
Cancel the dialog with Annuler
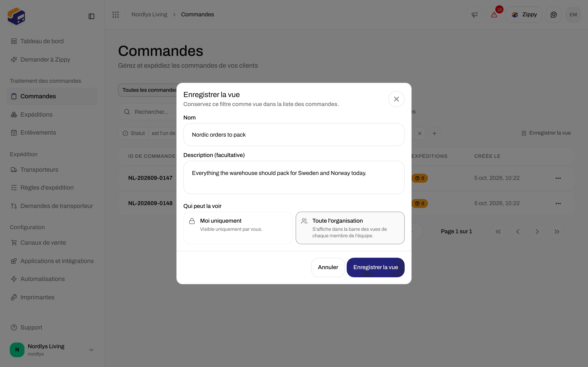pos(328,267)
